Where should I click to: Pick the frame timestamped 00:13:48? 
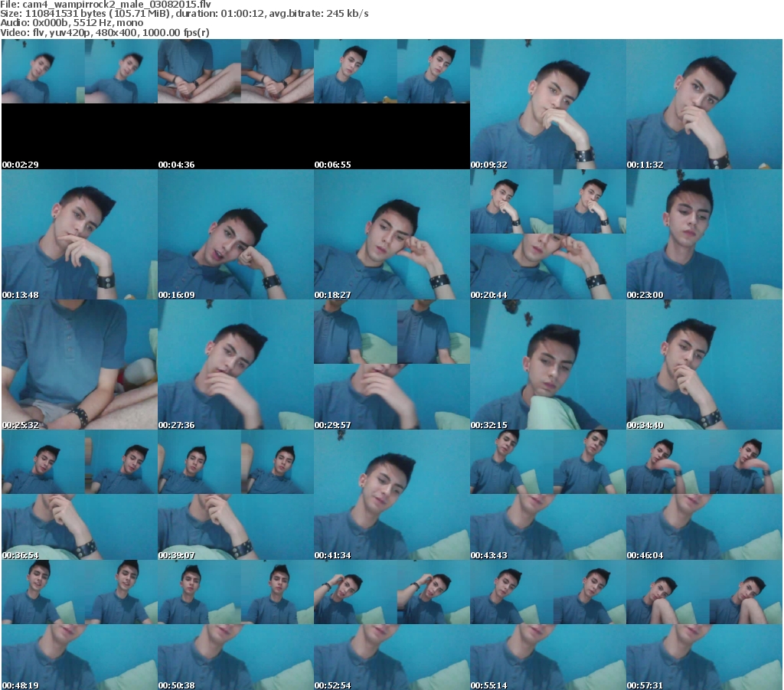80,234
